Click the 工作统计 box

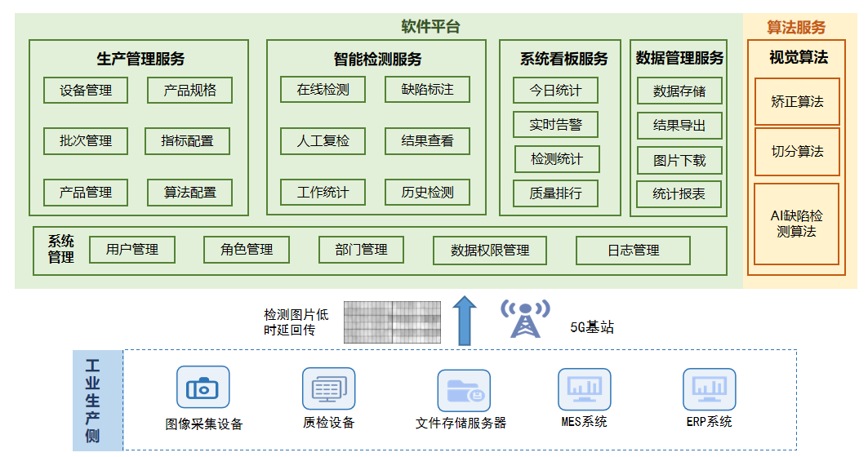click(x=323, y=193)
